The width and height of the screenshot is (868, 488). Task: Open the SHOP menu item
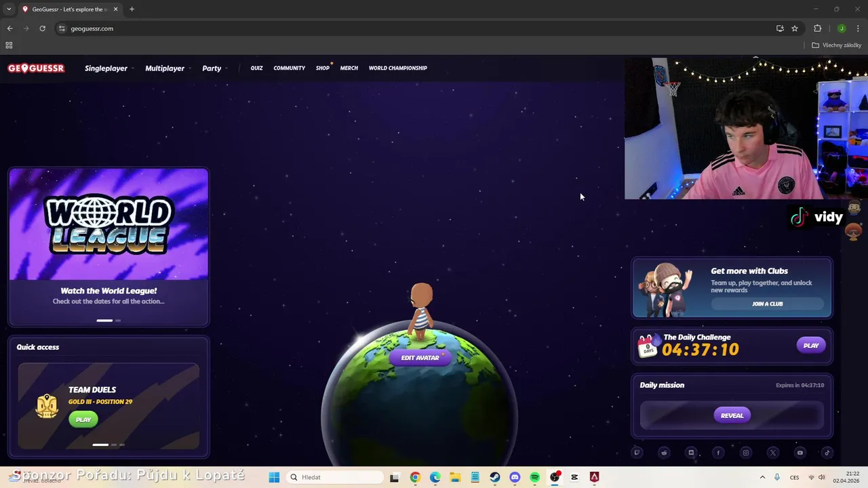click(323, 68)
